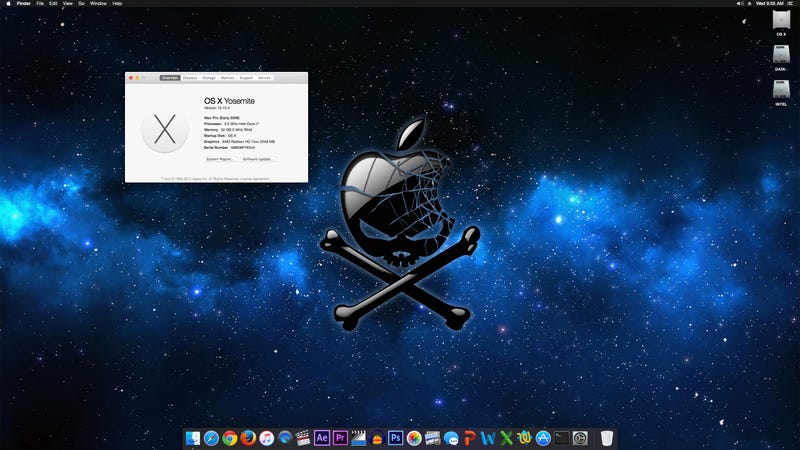
Task: Launch Adobe Premiere Pro from the dock
Action: (340, 438)
